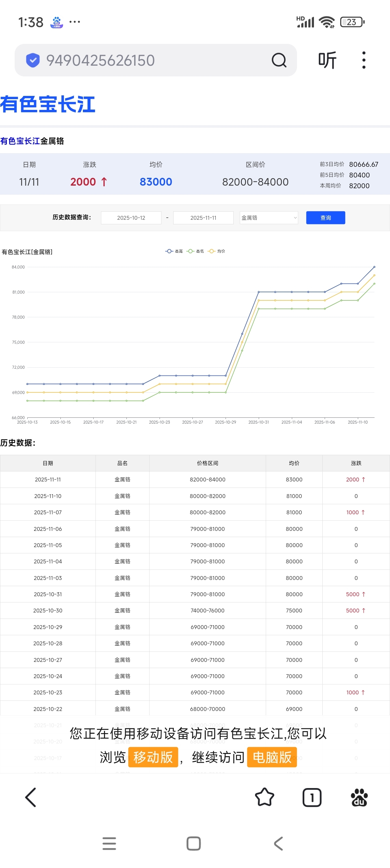This screenshot has height=868, width=390.
Task: Tap the search magnifier icon
Action: (x=279, y=60)
